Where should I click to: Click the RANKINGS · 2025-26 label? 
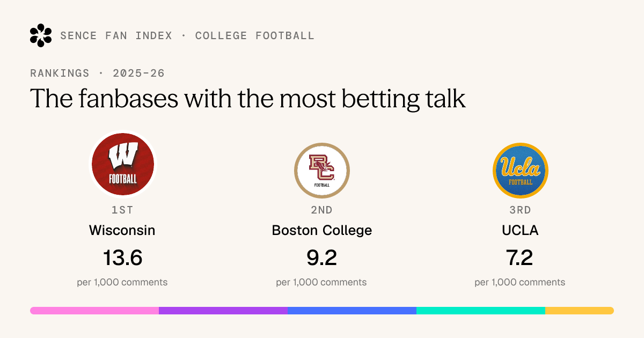coord(97,74)
